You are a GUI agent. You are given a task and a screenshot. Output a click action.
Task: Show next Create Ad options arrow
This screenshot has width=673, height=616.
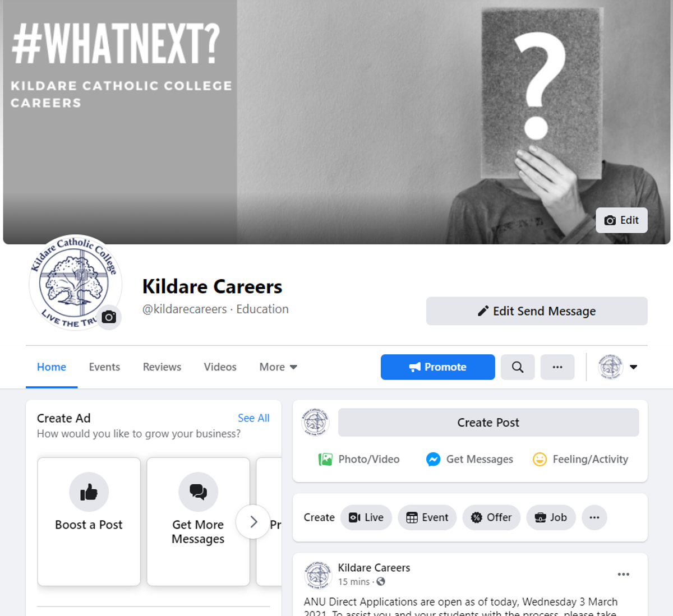click(253, 522)
